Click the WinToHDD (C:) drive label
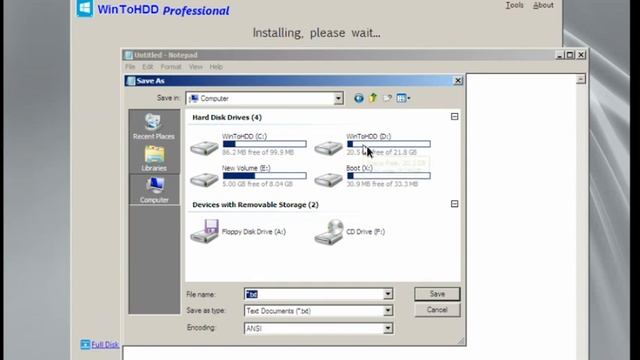 [244, 136]
